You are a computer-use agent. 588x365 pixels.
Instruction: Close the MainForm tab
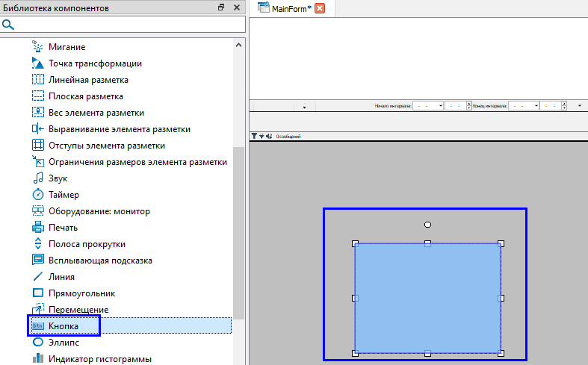coord(320,8)
